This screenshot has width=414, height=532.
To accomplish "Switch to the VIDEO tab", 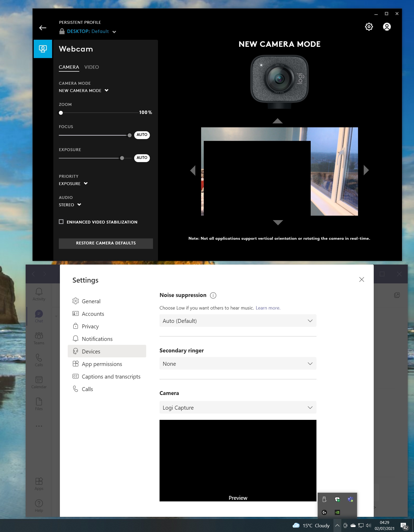I will [92, 67].
